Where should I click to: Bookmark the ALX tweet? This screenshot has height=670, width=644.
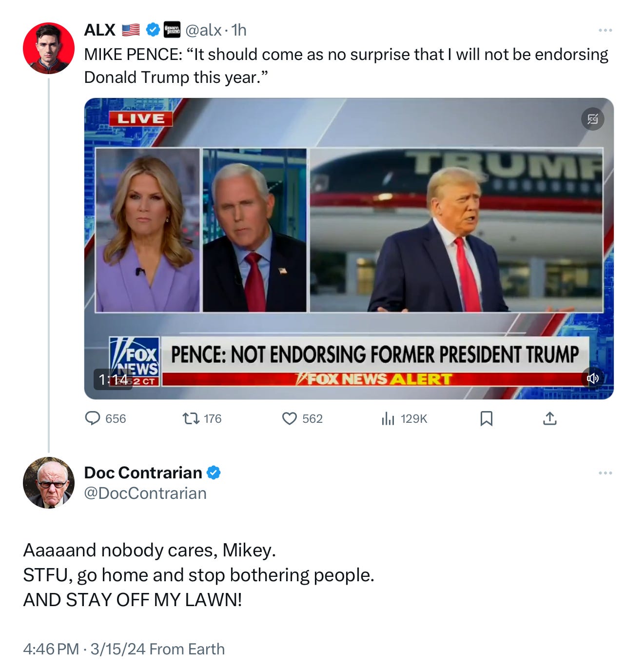click(x=486, y=418)
